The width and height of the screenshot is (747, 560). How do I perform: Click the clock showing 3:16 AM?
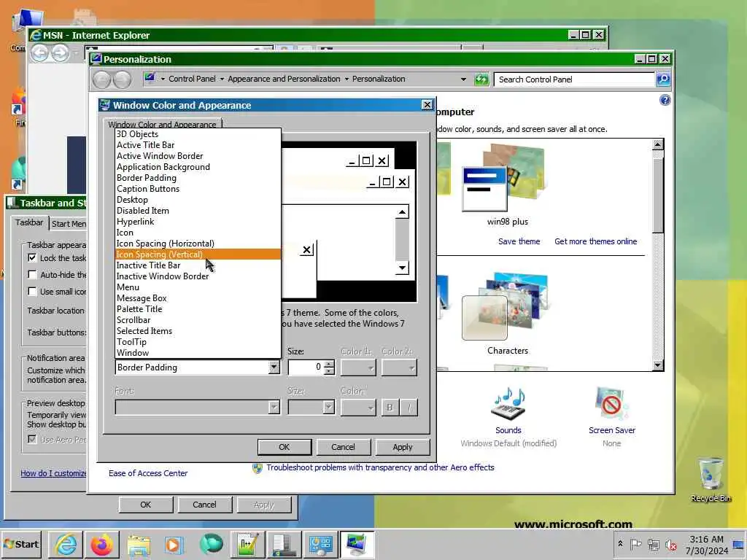706,539
